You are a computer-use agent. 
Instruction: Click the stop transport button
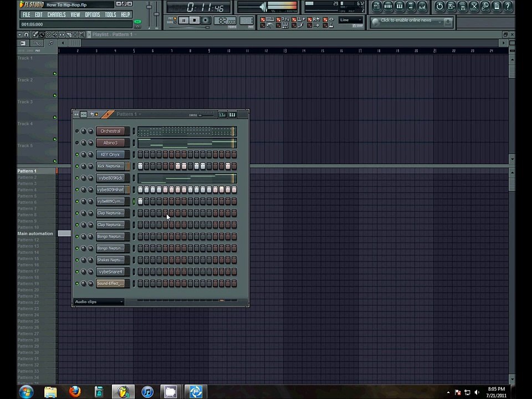(195, 21)
